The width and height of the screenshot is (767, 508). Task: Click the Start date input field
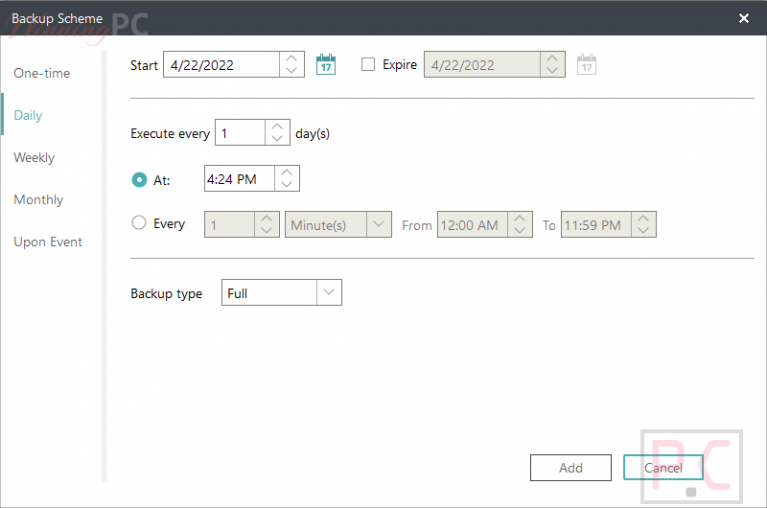point(222,64)
